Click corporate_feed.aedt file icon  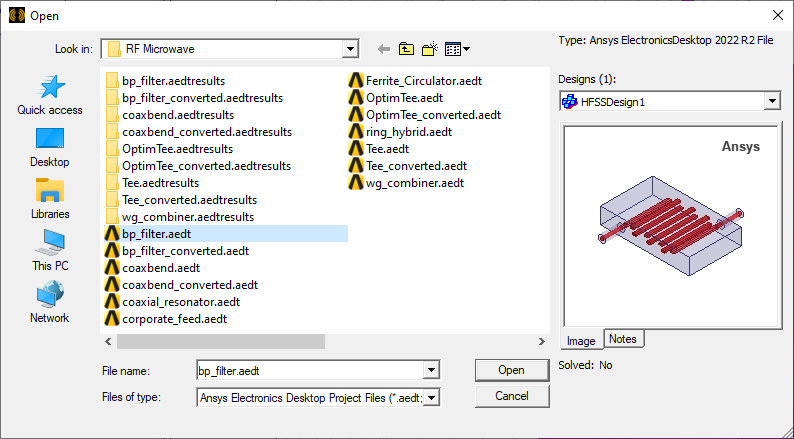tap(112, 319)
